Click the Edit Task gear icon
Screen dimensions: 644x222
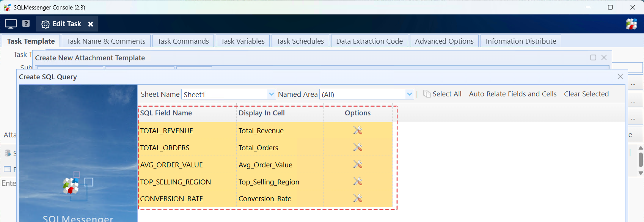click(x=46, y=24)
